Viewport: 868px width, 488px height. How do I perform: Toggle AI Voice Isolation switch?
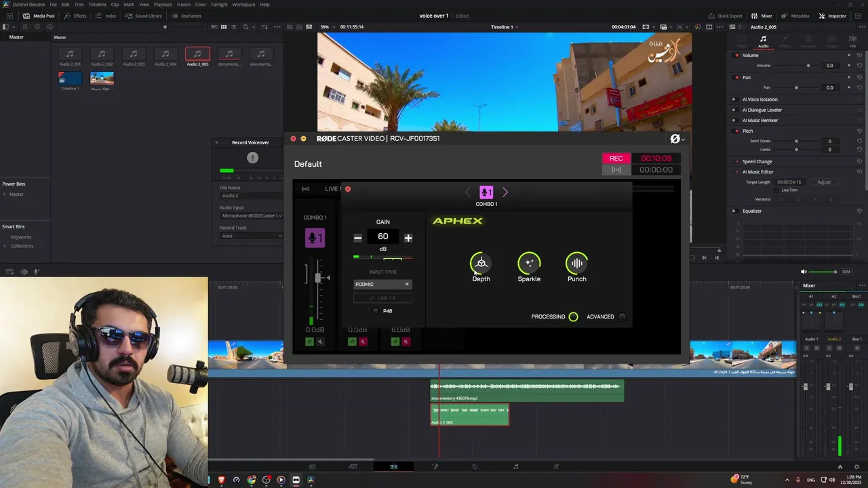point(734,100)
